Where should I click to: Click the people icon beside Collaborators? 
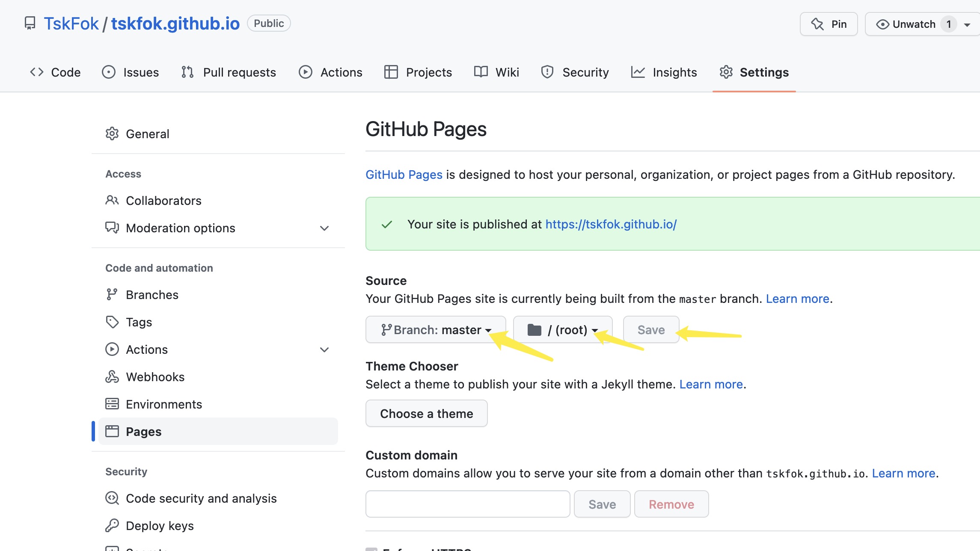(x=112, y=200)
